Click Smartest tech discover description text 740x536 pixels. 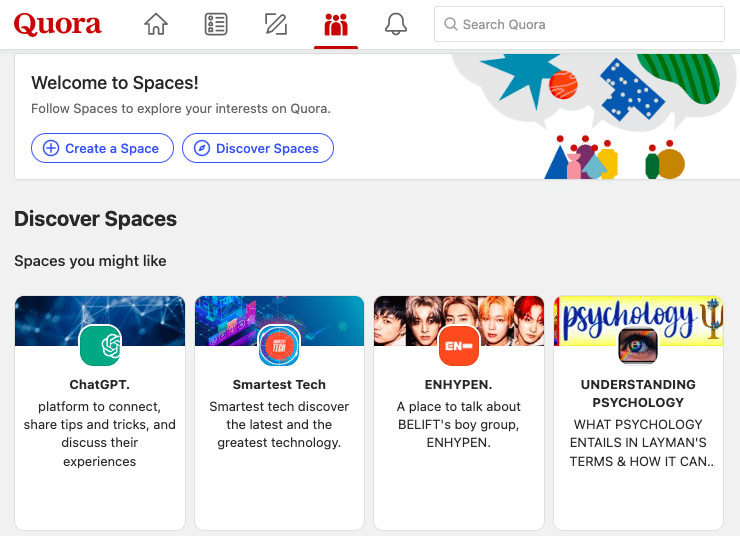(x=279, y=425)
